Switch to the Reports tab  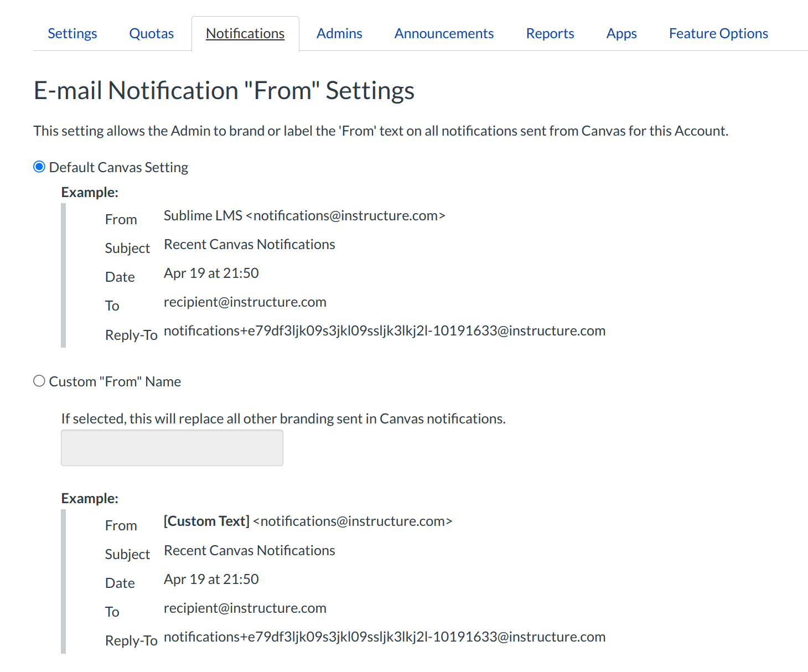tap(550, 34)
